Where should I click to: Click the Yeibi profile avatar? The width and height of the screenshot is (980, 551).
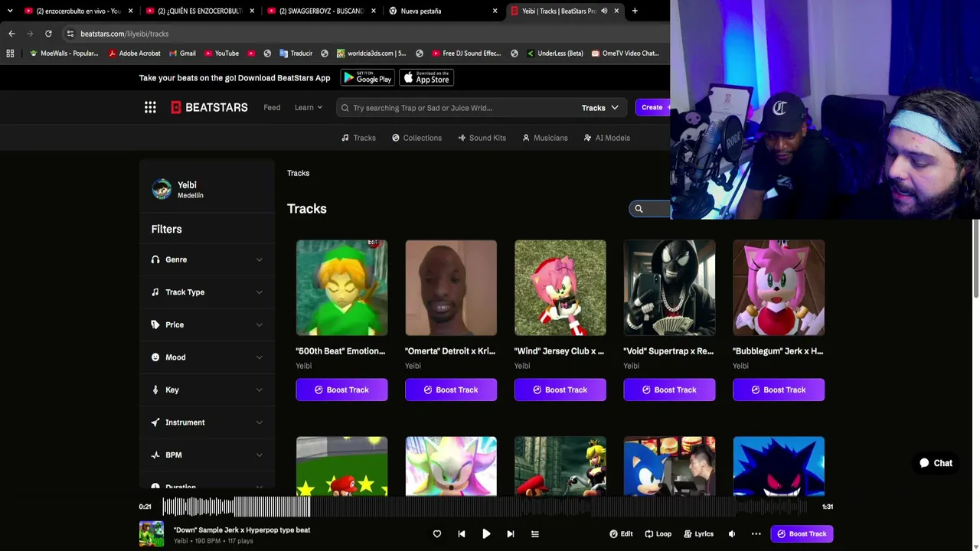coord(162,189)
